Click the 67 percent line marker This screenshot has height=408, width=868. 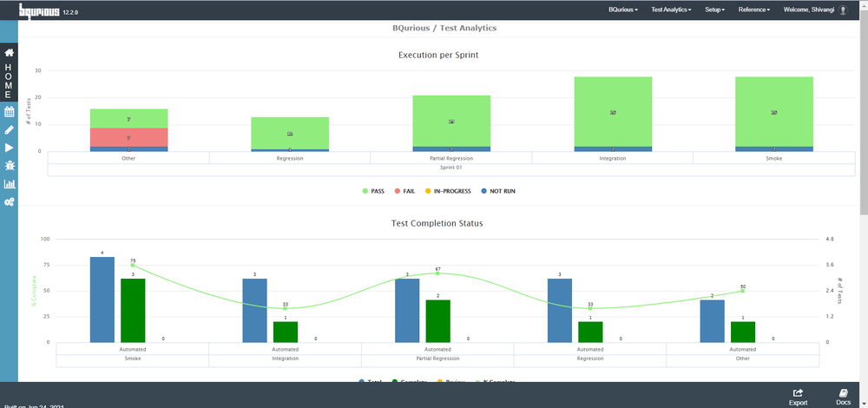pos(437,273)
